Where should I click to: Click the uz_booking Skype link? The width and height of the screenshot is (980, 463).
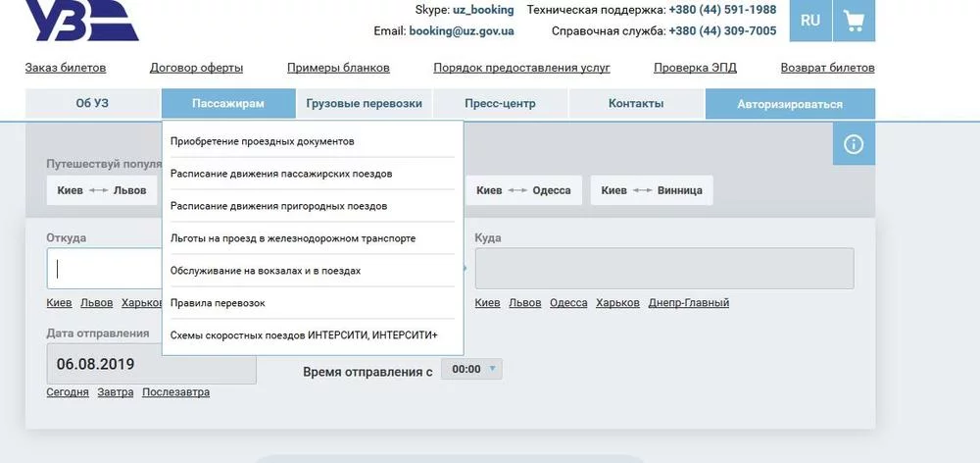pos(483,10)
